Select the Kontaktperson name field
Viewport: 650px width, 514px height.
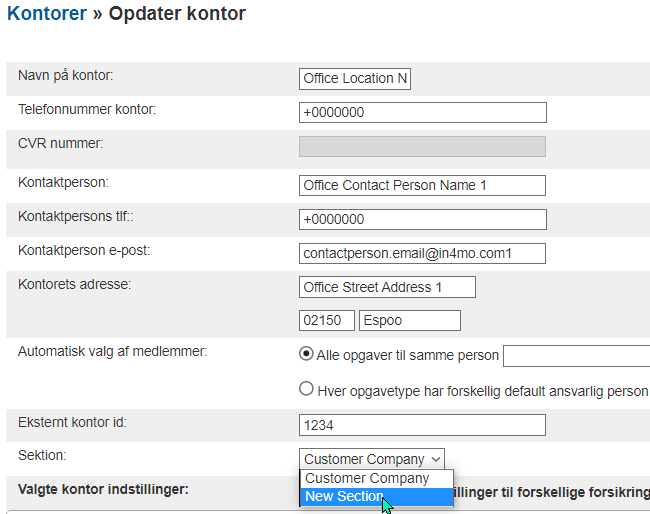pyautogui.click(x=422, y=185)
